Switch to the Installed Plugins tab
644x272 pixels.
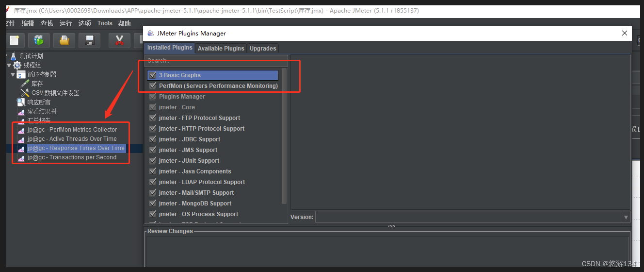pos(170,48)
